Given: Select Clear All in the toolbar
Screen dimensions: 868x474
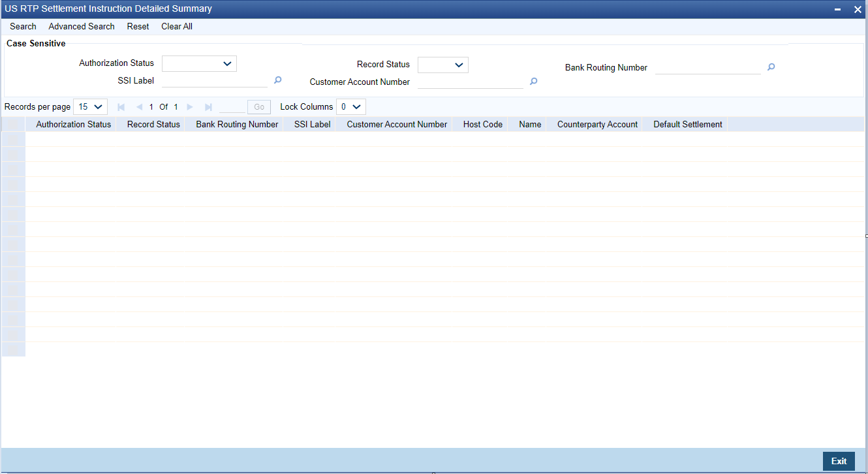Looking at the screenshot, I should tap(177, 27).
